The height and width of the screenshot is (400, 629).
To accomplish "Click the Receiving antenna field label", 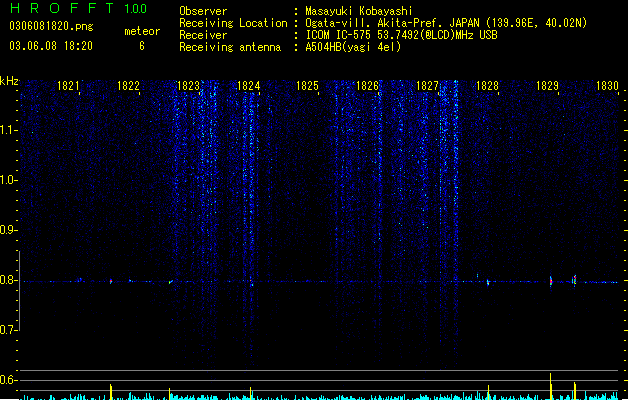I will (x=230, y=47).
